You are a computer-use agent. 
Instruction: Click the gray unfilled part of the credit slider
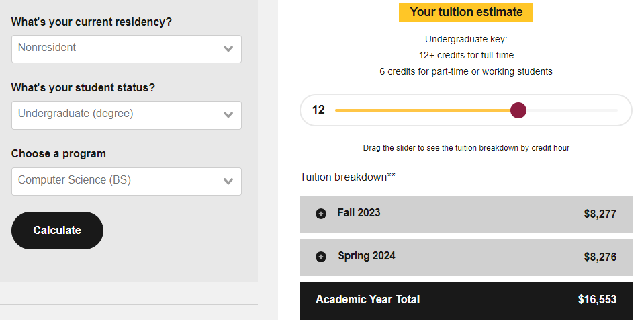pyautogui.click(x=571, y=110)
